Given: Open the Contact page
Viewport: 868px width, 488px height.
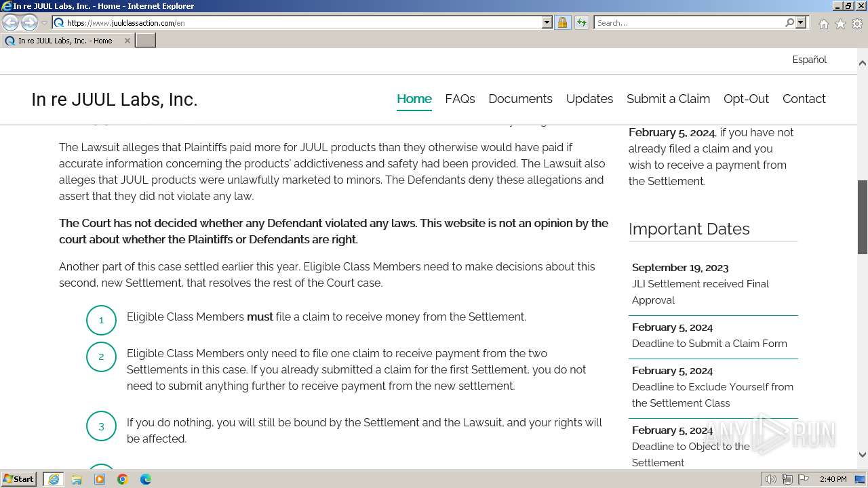Looking at the screenshot, I should point(804,99).
